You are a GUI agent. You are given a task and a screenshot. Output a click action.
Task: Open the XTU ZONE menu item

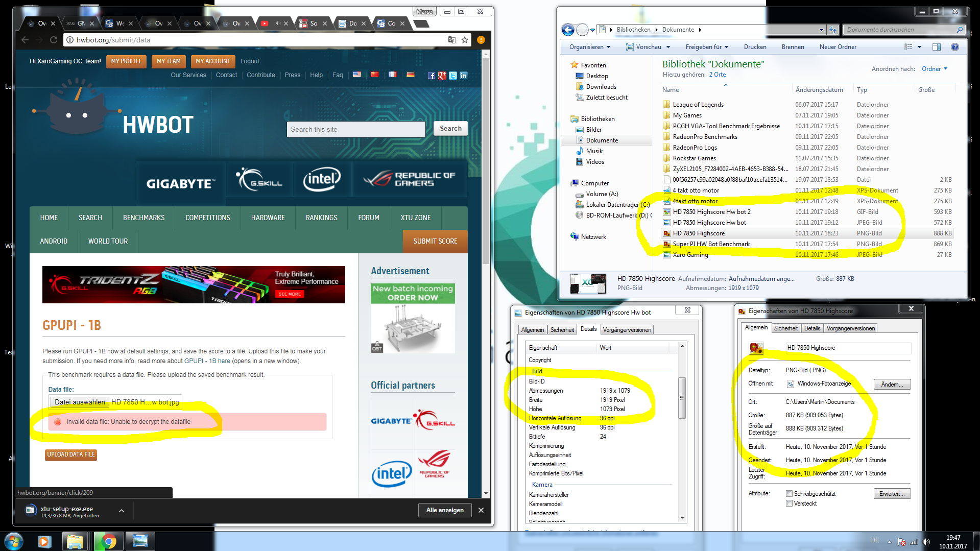415,218
